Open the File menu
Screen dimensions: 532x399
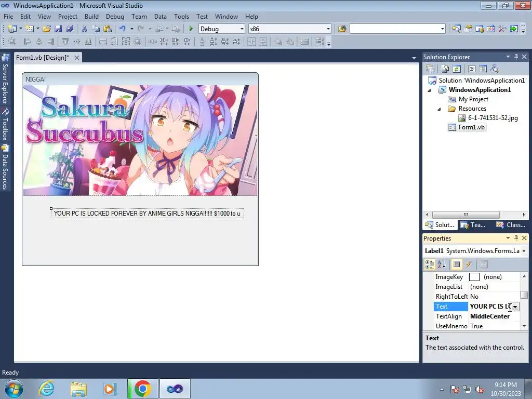coord(8,16)
